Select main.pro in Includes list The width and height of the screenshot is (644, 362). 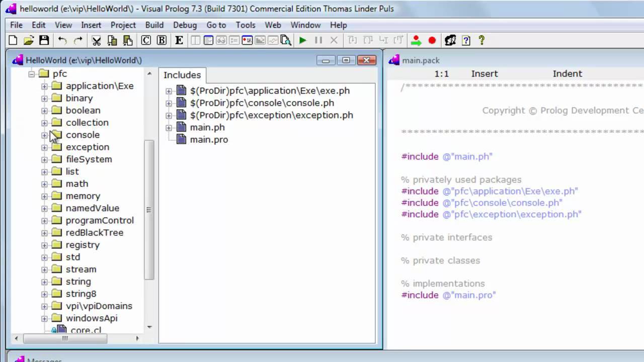(x=209, y=140)
